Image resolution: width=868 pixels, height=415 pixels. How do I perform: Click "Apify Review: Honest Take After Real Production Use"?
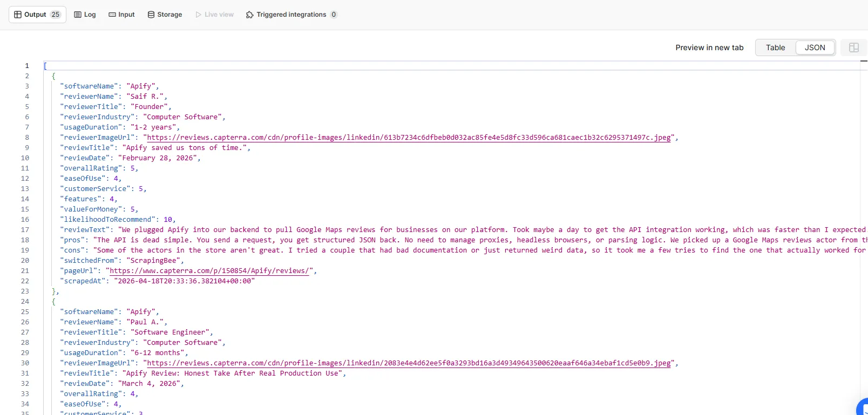tap(232, 373)
